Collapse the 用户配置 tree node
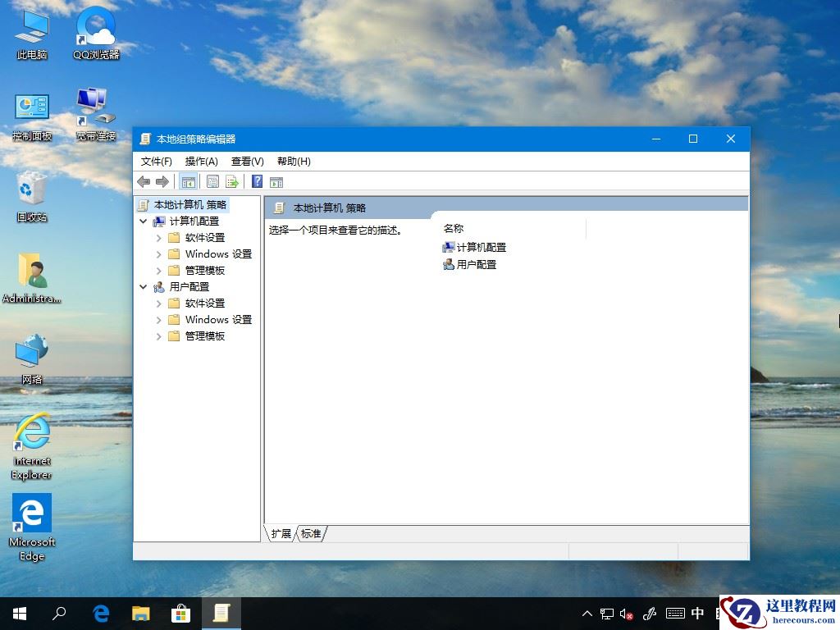Screen dimensions: 840x630 143,286
